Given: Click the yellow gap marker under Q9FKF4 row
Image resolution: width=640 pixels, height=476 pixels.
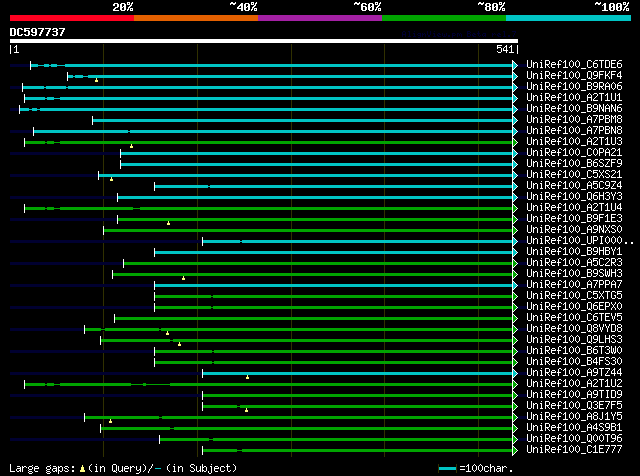Looking at the screenshot, I should 96,80.
